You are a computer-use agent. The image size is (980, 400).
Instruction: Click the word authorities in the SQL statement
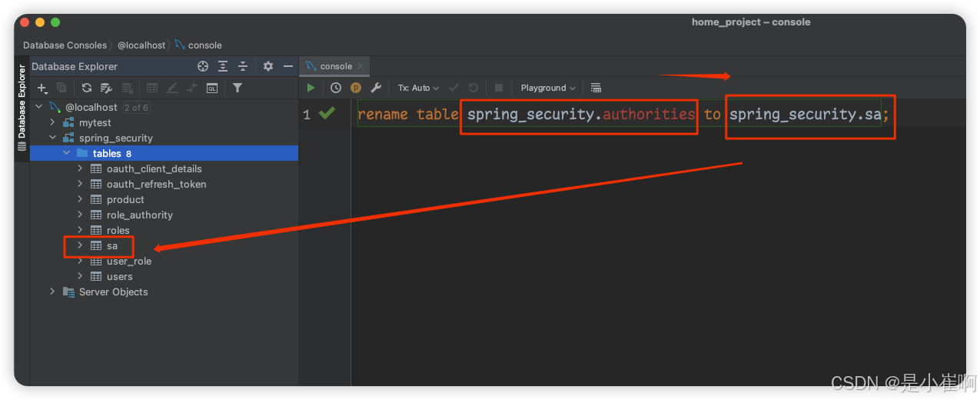point(649,114)
